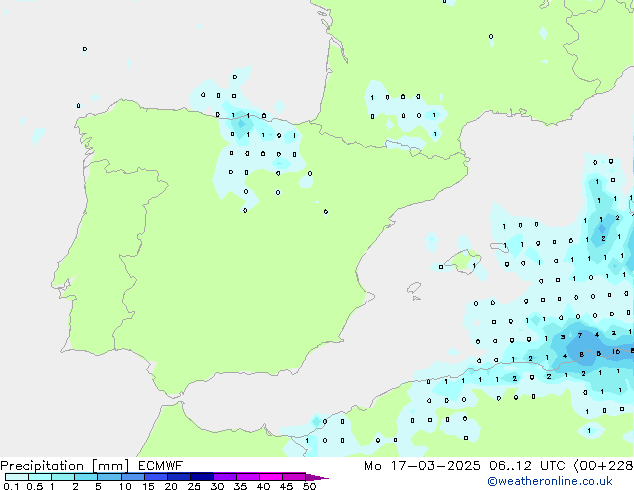
Task: Pick the 35–40 mm legend swatch
Action: [248, 477]
